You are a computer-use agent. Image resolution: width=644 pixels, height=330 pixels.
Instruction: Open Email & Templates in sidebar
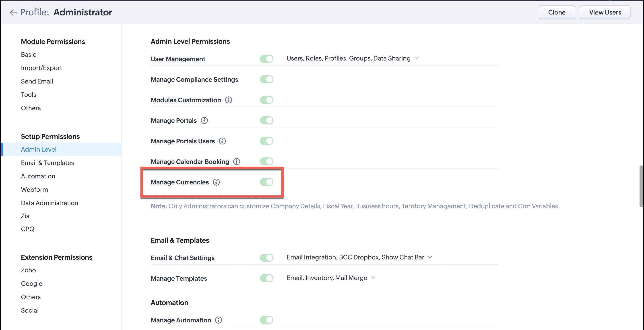click(x=47, y=163)
